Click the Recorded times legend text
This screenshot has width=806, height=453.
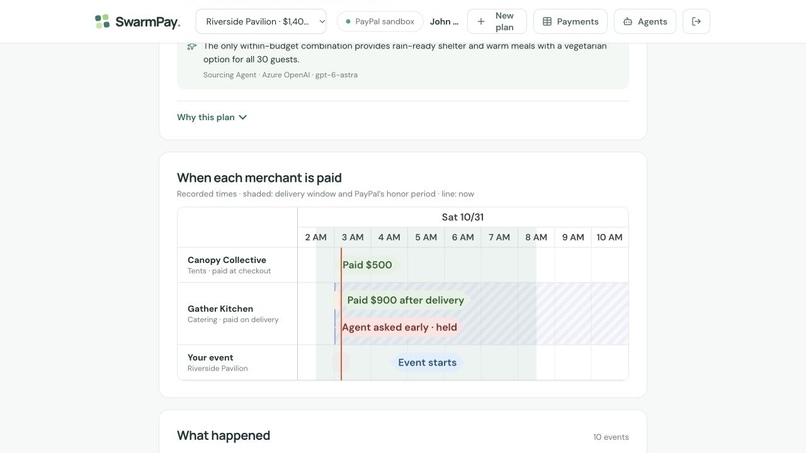click(325, 194)
